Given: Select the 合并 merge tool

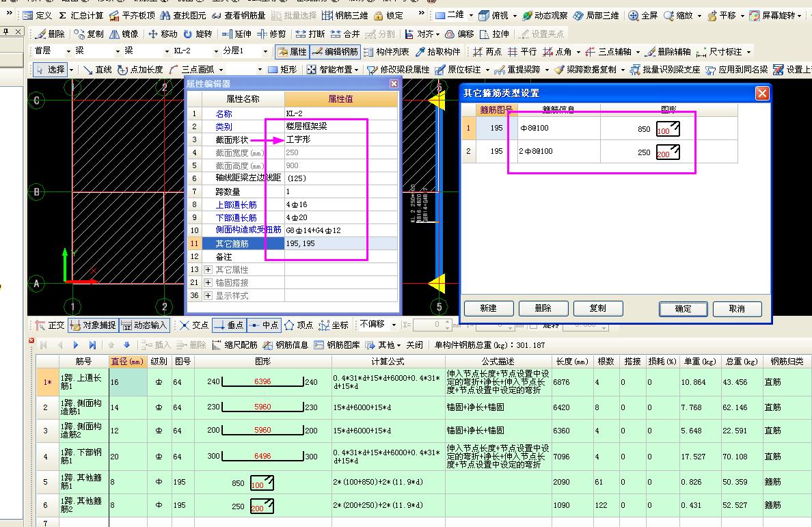Looking at the screenshot, I should click(x=345, y=33).
